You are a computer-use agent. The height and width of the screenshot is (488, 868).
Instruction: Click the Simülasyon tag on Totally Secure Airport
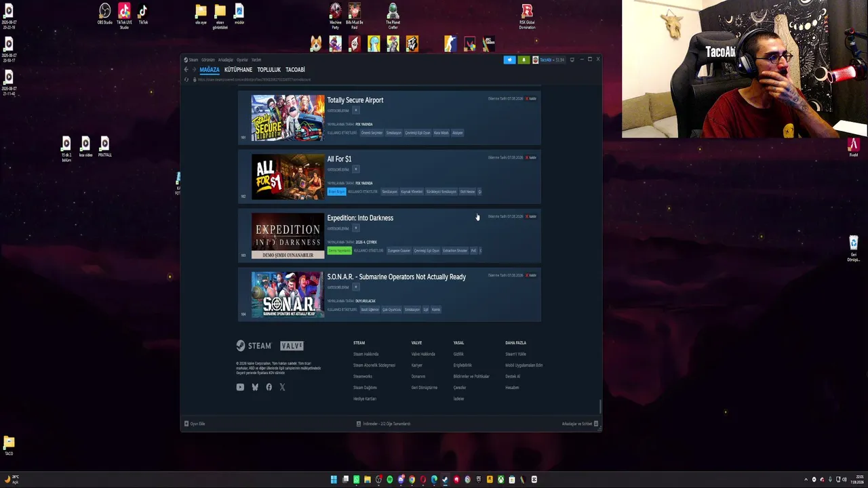(x=394, y=133)
